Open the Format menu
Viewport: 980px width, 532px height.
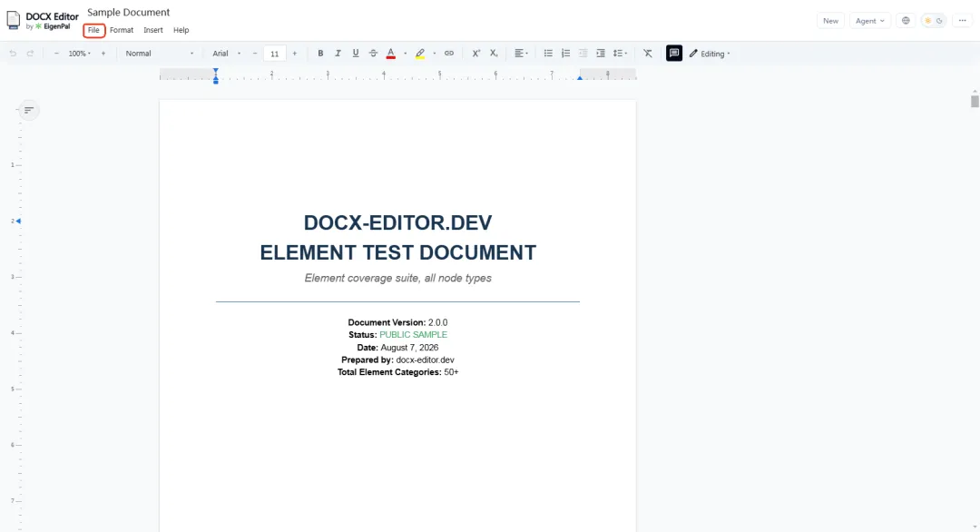point(122,30)
